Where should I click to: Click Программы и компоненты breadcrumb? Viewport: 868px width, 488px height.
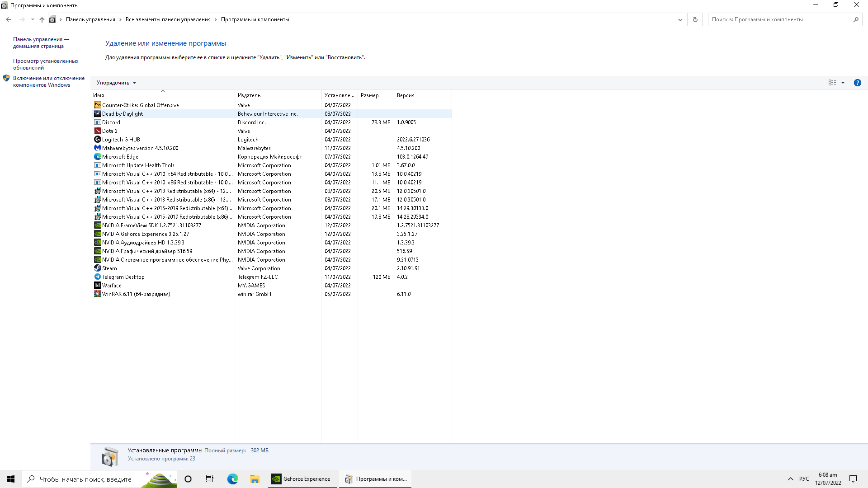point(255,19)
